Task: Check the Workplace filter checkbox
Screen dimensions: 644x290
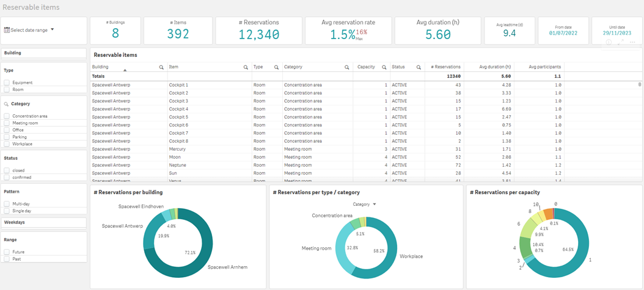Action: [7, 144]
